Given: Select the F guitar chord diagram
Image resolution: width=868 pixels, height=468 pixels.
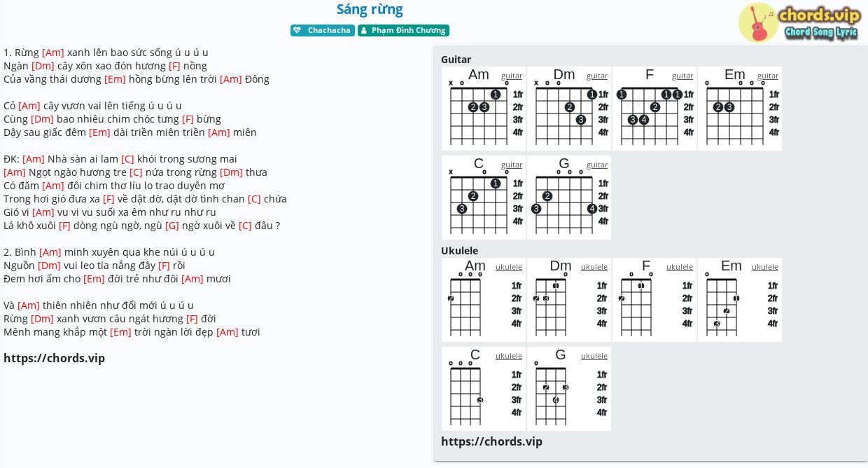Looking at the screenshot, I should pyautogui.click(x=654, y=109).
